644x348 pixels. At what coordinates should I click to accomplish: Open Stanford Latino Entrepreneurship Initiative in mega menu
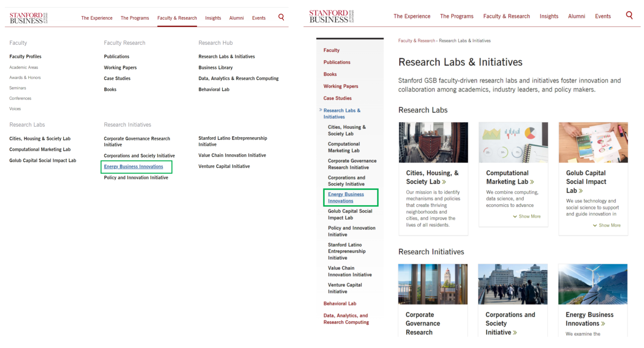point(233,141)
